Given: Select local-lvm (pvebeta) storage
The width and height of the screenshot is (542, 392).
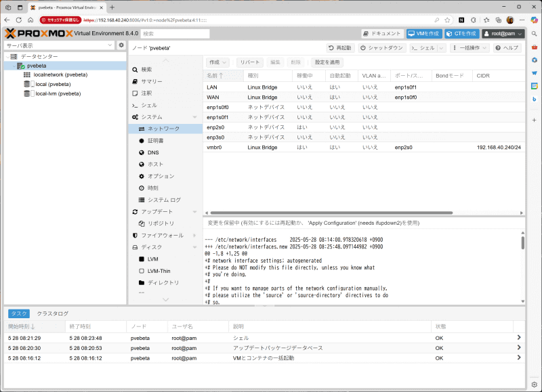Looking at the screenshot, I should click(58, 93).
